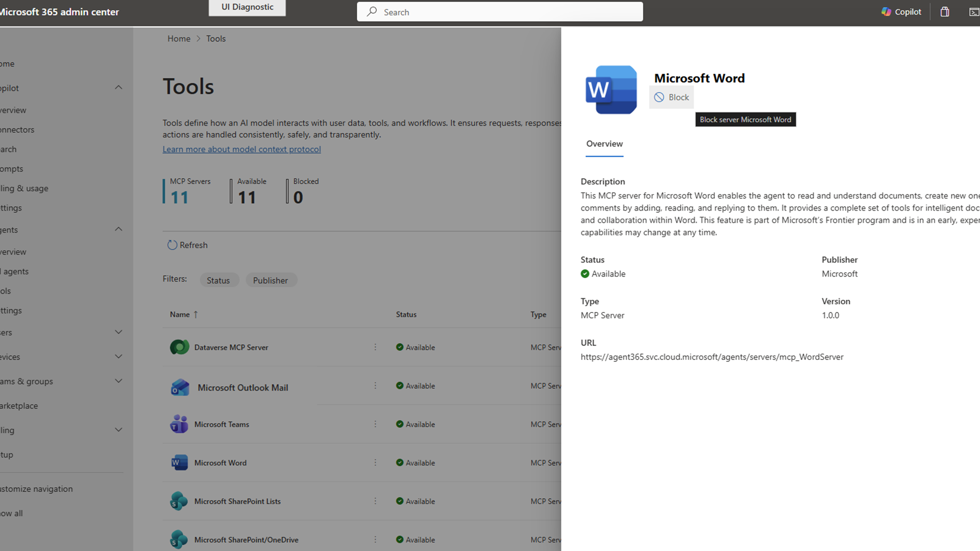The width and height of the screenshot is (980, 551).
Task: Click the large Word logo in the details pane
Action: 611,90
